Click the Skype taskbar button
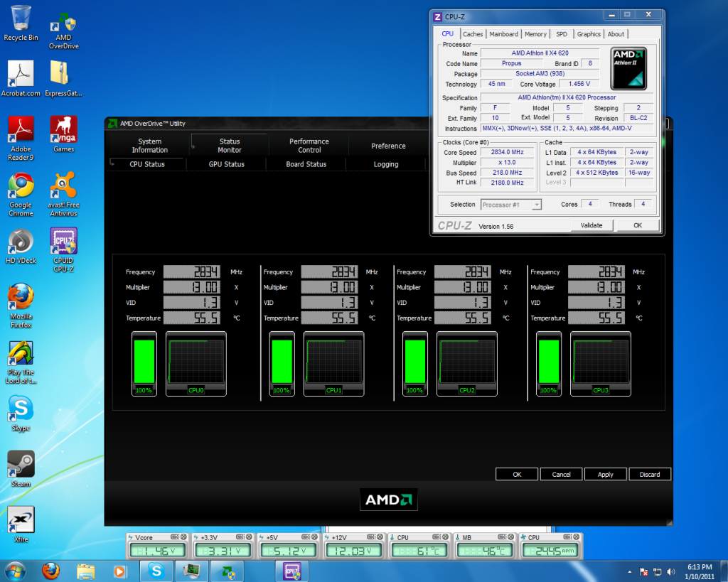This screenshot has height=582, width=728. point(156,571)
